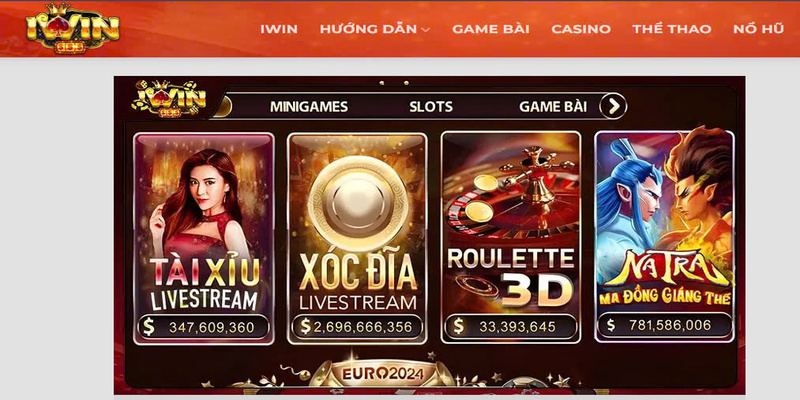Image resolution: width=800 pixels, height=400 pixels.
Task: Click the right arrow next to Game Bài
Action: pyautogui.click(x=613, y=106)
